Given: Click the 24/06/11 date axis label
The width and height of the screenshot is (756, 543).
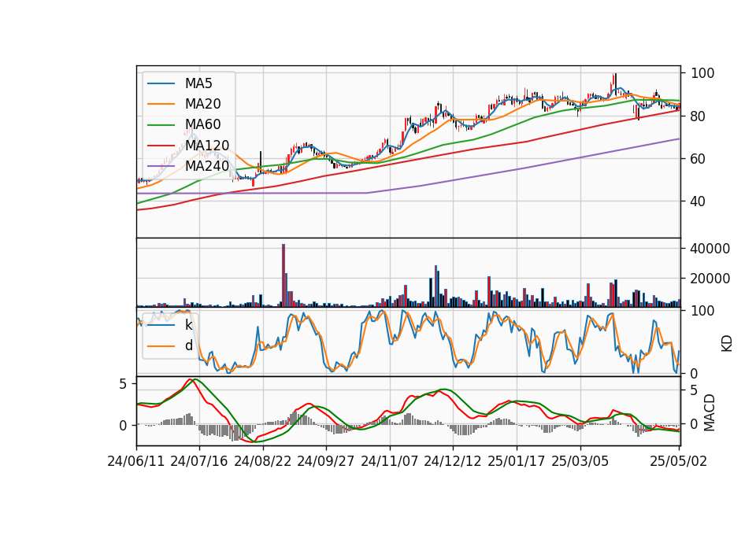Looking at the screenshot, I should [136, 461].
